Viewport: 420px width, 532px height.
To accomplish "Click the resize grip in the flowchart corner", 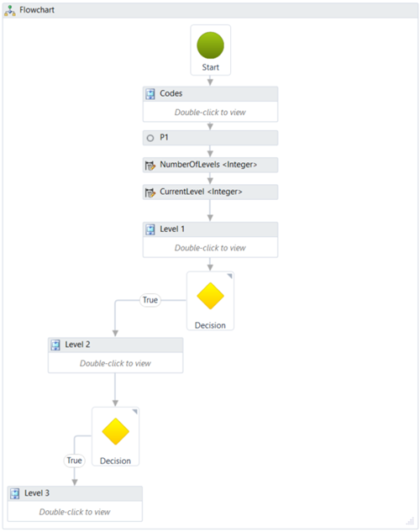I will 410,521.
